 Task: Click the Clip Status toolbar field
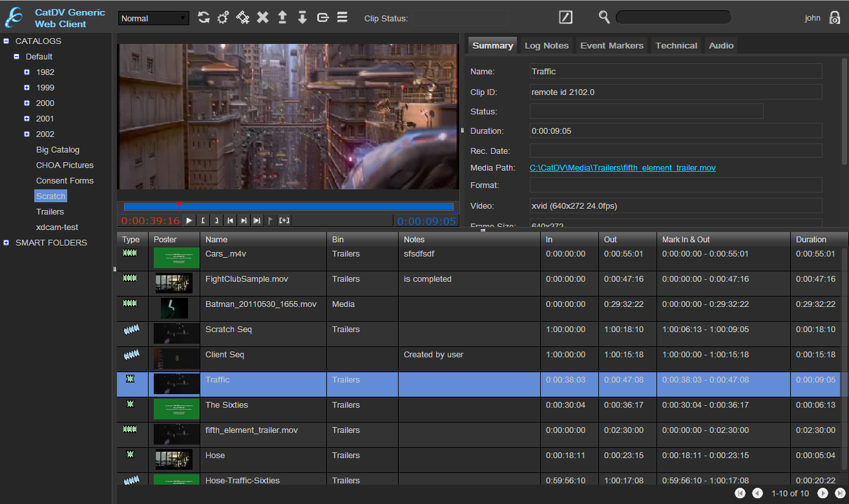459,18
